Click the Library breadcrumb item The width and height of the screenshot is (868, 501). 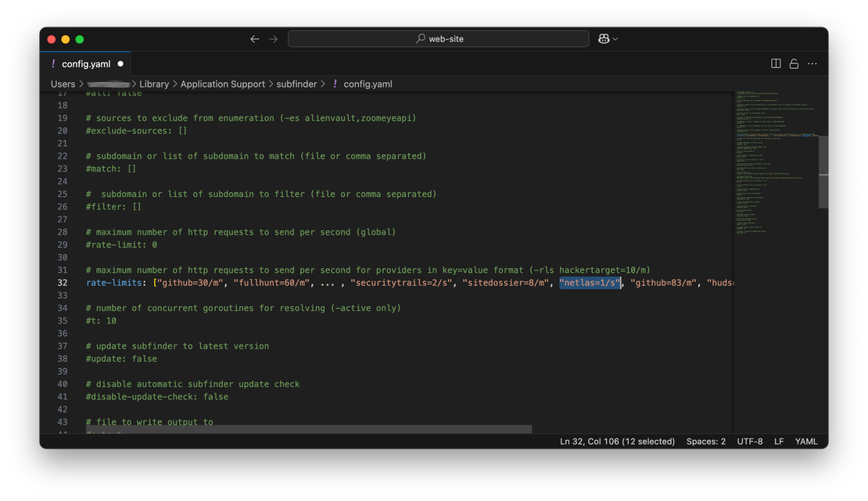click(154, 84)
